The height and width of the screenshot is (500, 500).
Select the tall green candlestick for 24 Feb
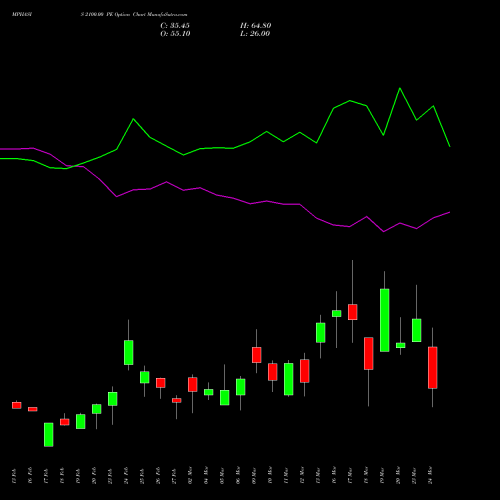click(129, 352)
